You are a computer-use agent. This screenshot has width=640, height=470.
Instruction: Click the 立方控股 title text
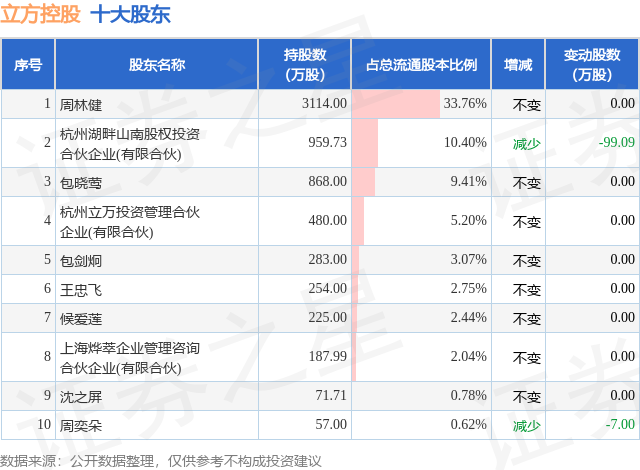click(x=40, y=15)
